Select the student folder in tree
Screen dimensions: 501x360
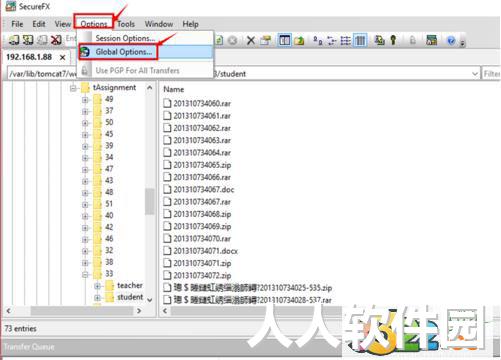tap(130, 297)
